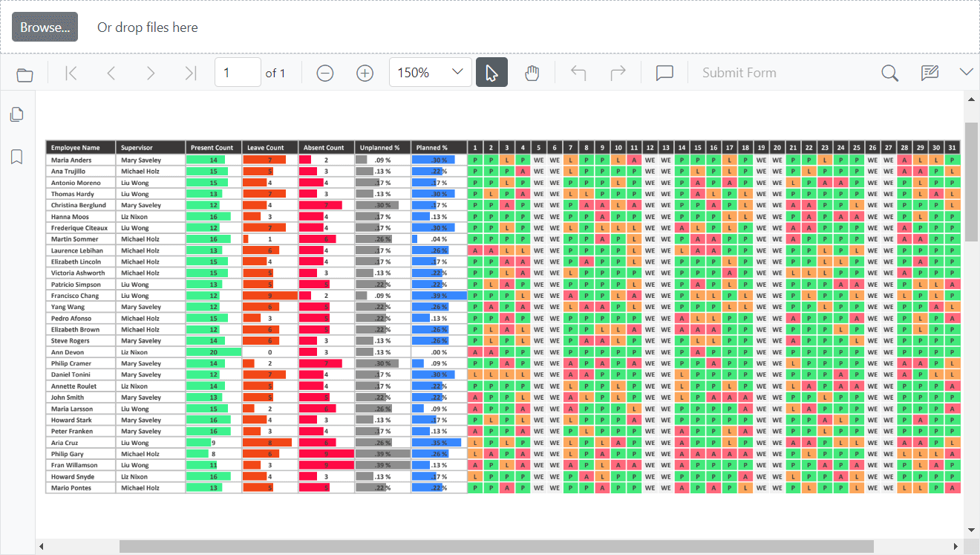Click the vertical scrollbar up arrow
The height and width of the screenshot is (555, 980).
(x=972, y=99)
